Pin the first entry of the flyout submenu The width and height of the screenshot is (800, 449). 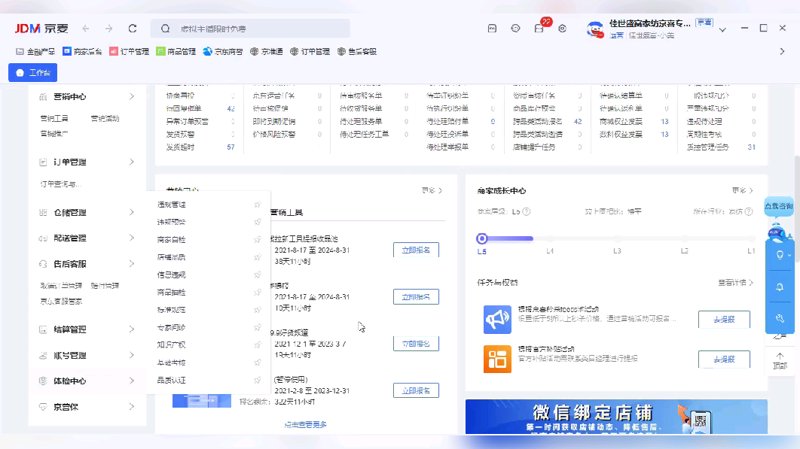(x=257, y=205)
